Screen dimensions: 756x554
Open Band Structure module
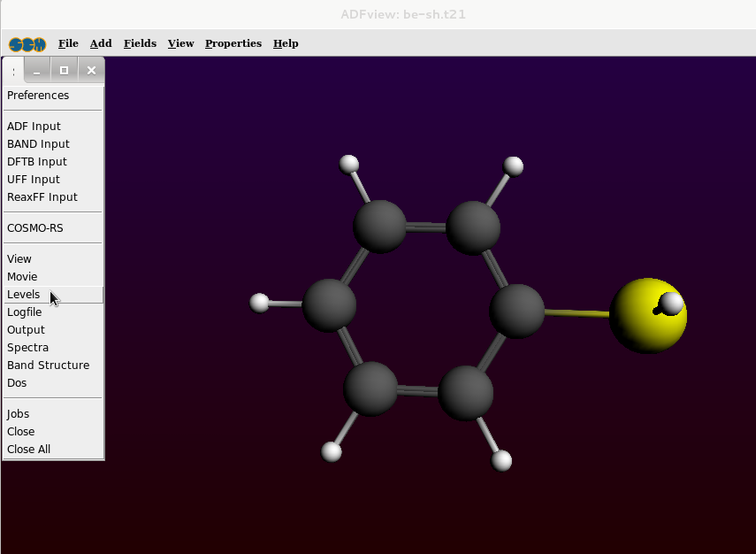[48, 365]
